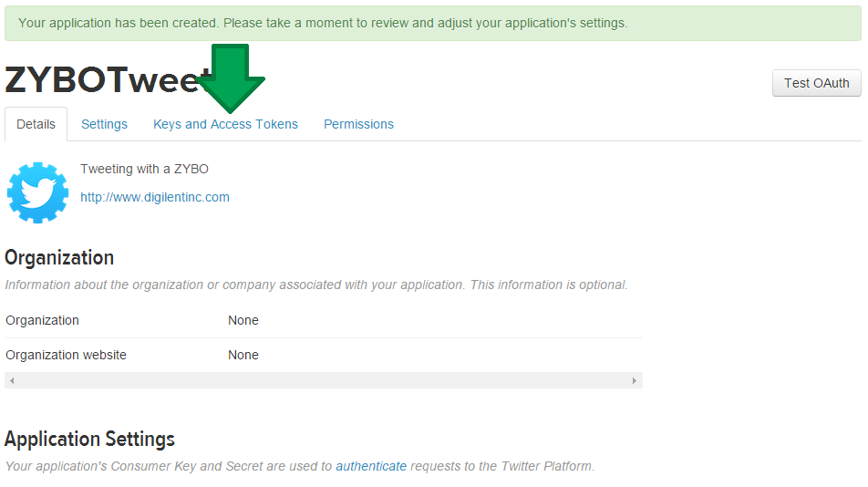Open the http://www.digilentinc.com link
Viewport: 868px width, 487px height.
[x=155, y=197]
